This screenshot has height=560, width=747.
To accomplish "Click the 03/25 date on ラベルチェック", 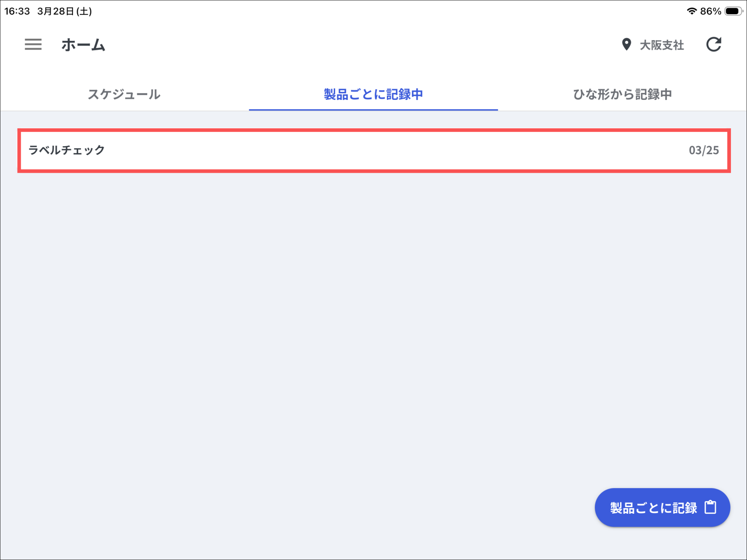I will (704, 150).
